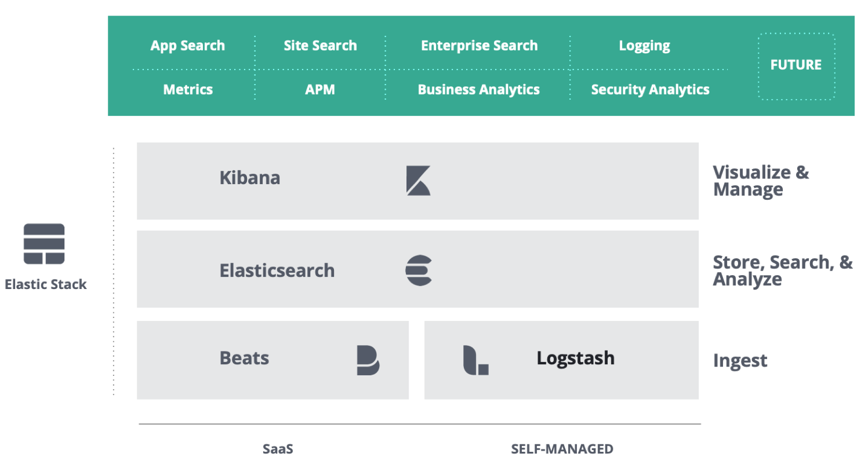Select Security Analytics in banner
Viewport: 868px width, 468px height.
tap(650, 90)
